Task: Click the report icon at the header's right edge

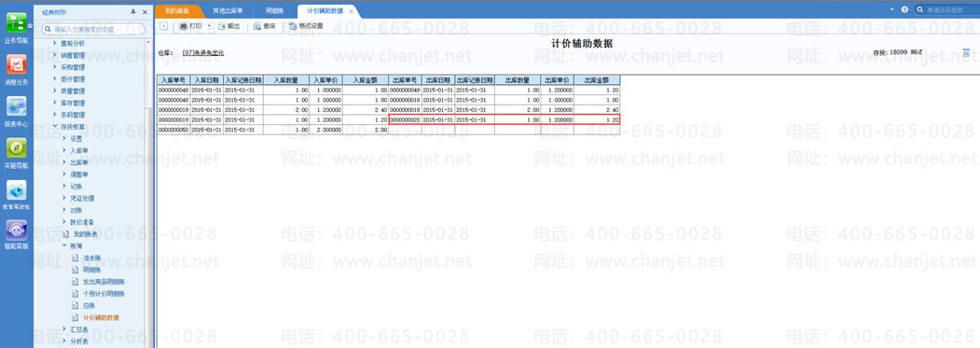Action: (x=966, y=52)
